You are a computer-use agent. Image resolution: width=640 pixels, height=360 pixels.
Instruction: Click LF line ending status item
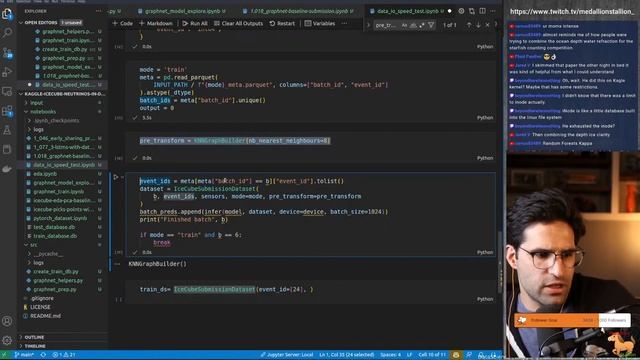coord(409,355)
